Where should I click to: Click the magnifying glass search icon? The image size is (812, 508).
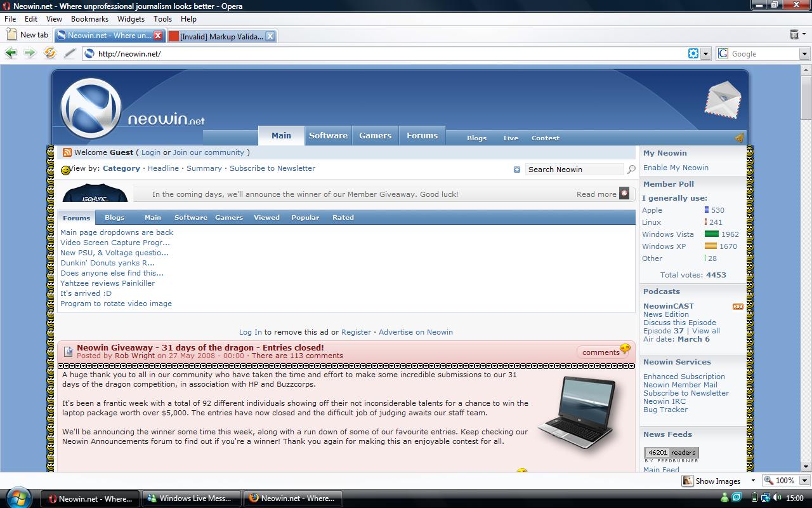coord(631,170)
